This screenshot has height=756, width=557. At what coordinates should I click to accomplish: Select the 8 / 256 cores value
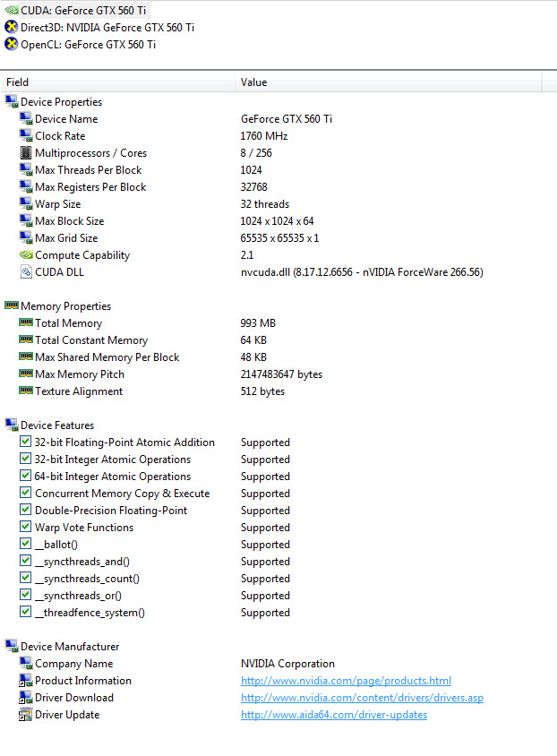click(x=256, y=153)
